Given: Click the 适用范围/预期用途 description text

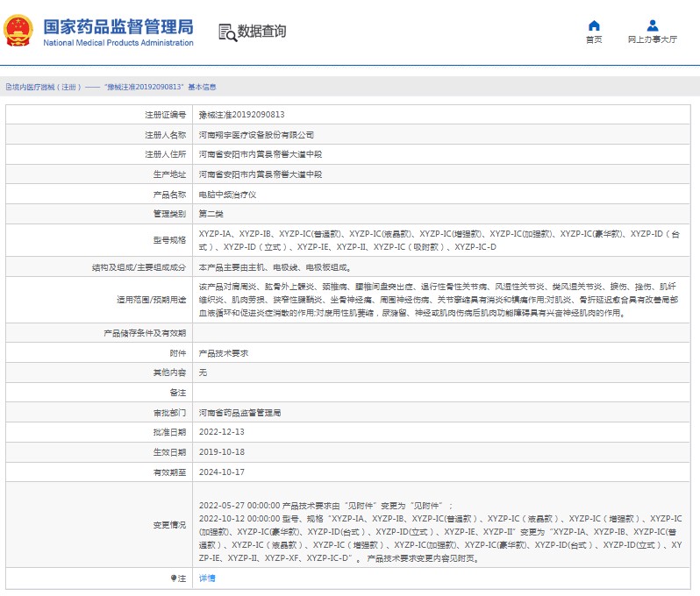Looking at the screenshot, I should point(439,300).
